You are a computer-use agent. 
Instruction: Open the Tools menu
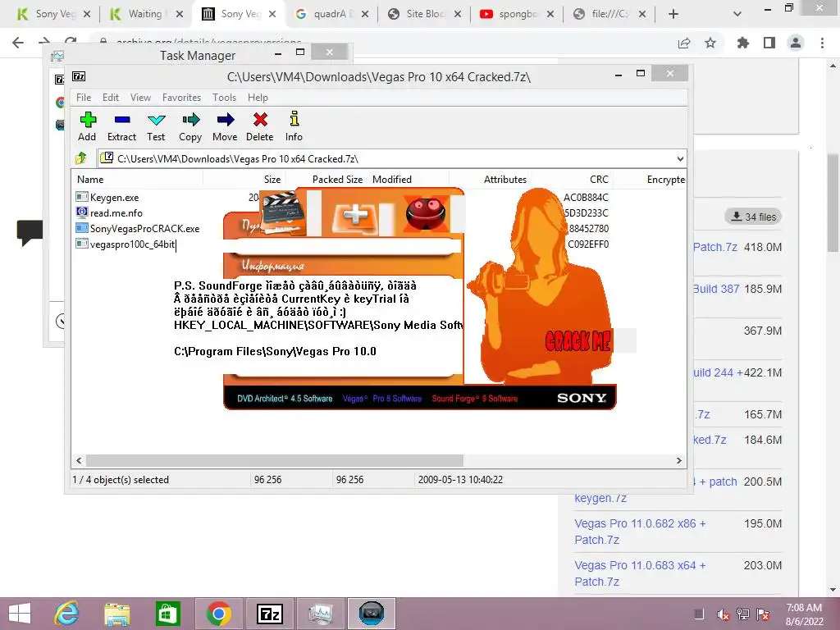(x=224, y=98)
